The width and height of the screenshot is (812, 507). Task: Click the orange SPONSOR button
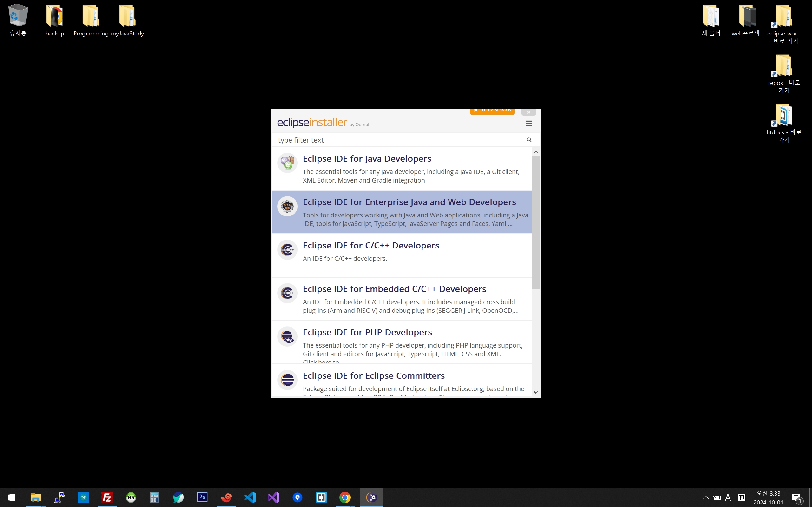[x=492, y=111]
